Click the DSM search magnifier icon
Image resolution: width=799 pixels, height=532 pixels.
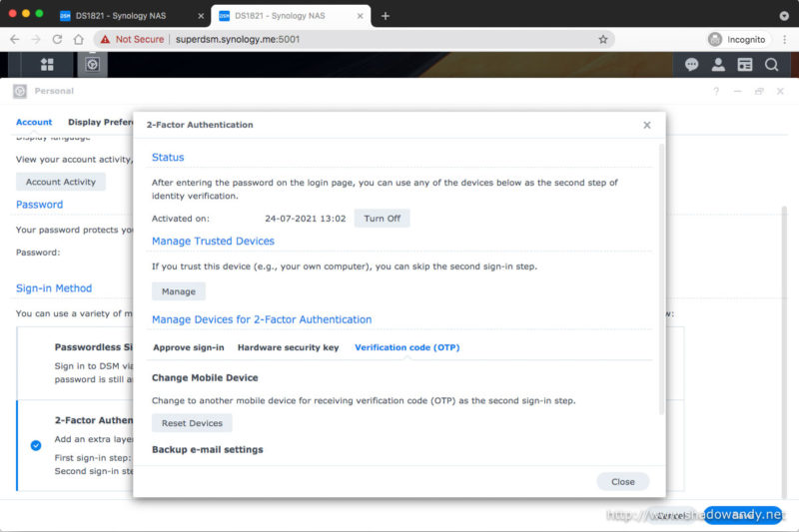pyautogui.click(x=771, y=64)
